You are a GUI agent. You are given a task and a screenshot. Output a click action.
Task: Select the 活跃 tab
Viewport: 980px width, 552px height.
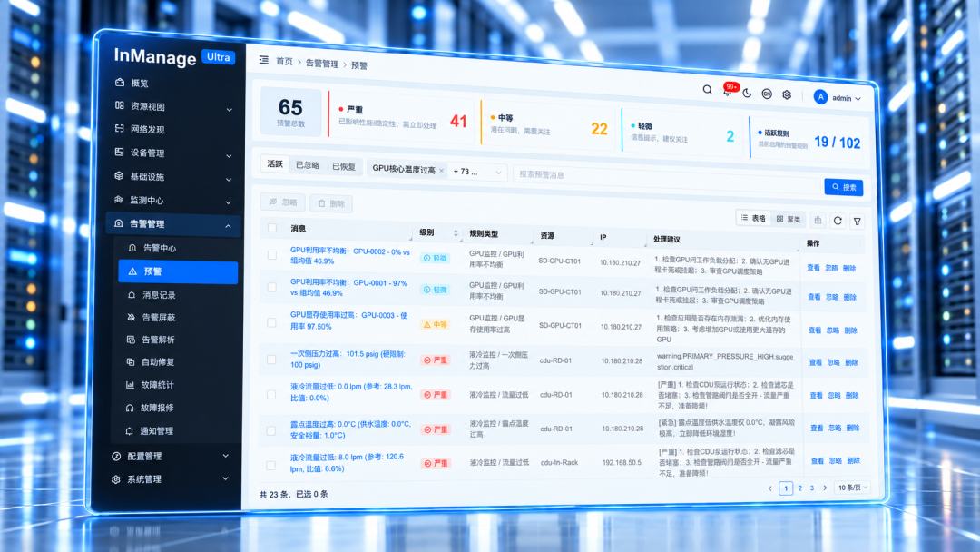(275, 163)
